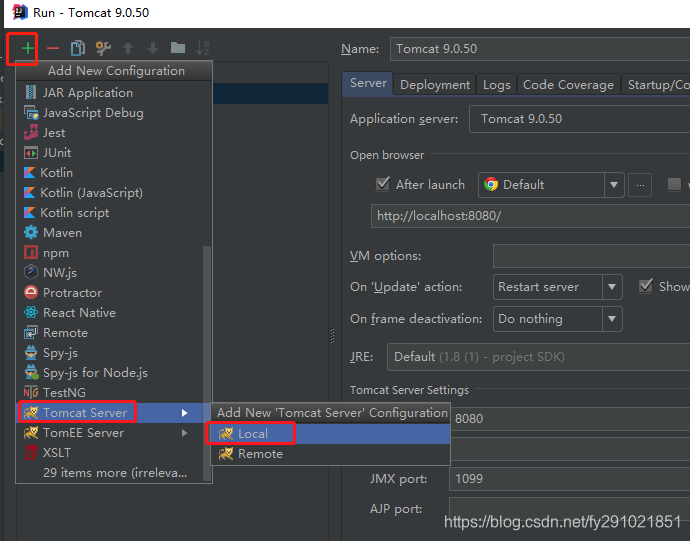
Task: Open the Application server dropdown
Action: coord(580,119)
